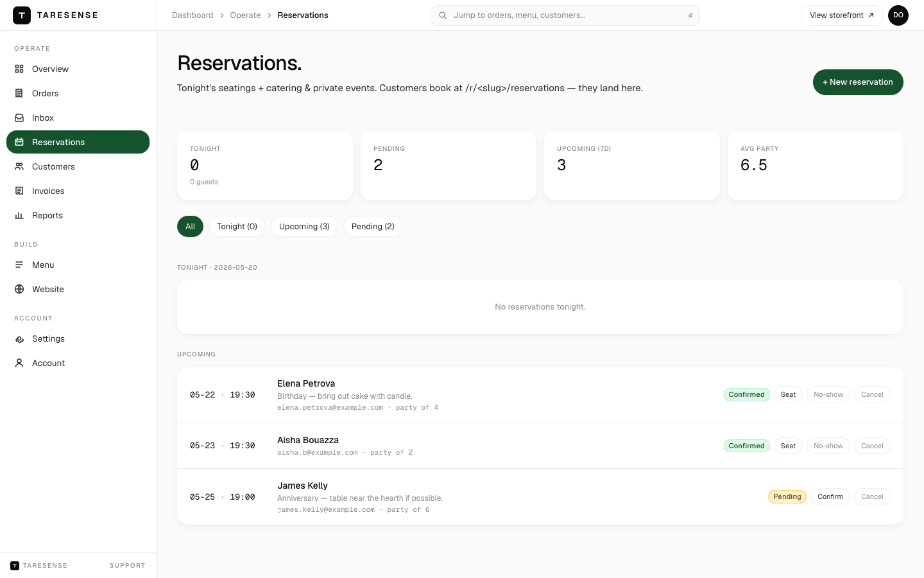Viewport: 924px width, 578px height.
Task: Click the Upcoming (7D) stat card
Action: [x=632, y=166]
